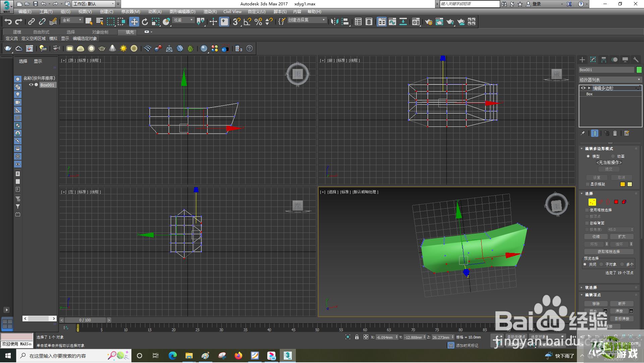The width and height of the screenshot is (644, 363).
Task: Click the green Box001 object color swatch
Action: pyautogui.click(x=639, y=70)
